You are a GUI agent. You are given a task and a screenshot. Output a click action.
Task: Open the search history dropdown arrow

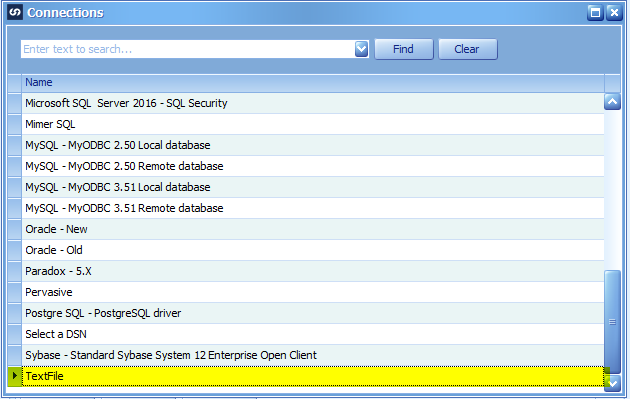(362, 49)
